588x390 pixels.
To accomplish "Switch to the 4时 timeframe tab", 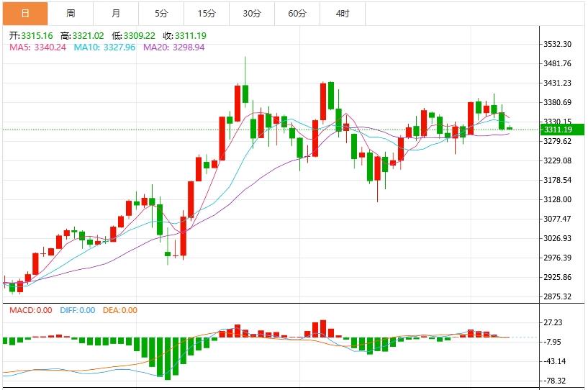I will click(343, 13).
